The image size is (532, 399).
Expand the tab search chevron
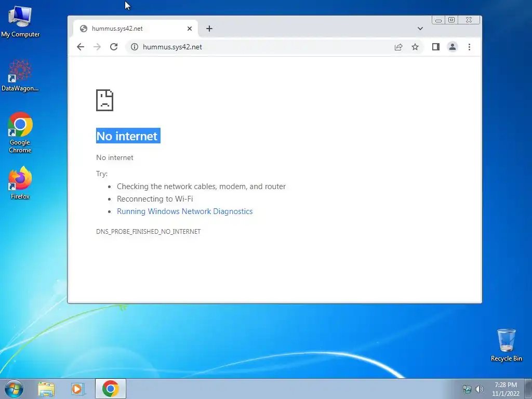pyautogui.click(x=420, y=29)
